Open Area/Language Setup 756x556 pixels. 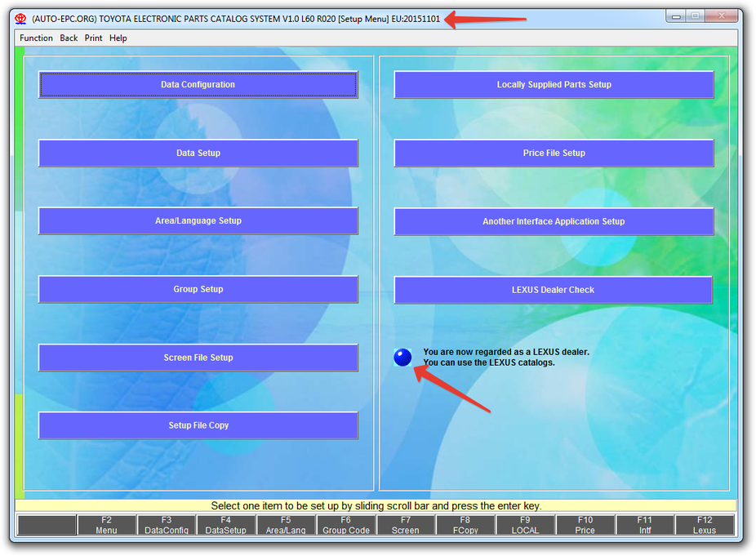click(x=198, y=221)
